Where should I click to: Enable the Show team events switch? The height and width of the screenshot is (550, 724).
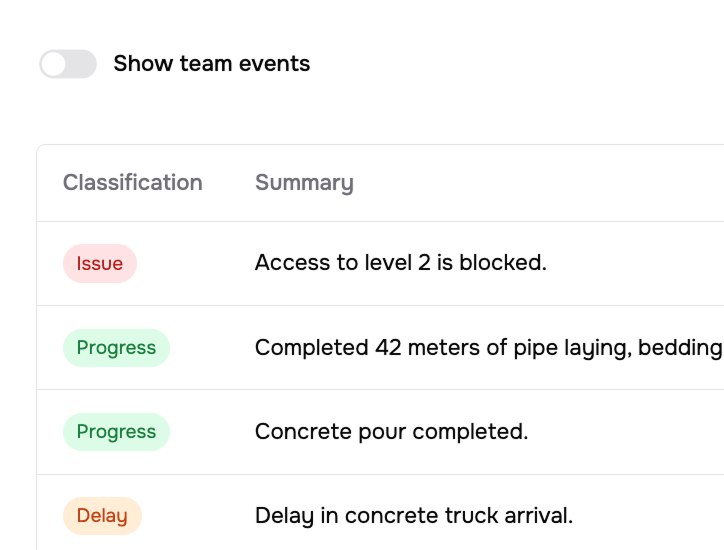point(68,64)
